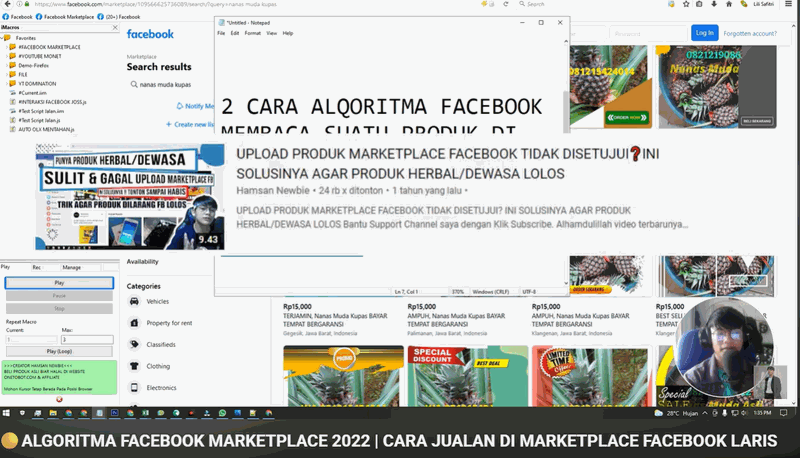Click the Vehicles category icon
Viewport: 800px width, 458px height.
click(136, 300)
